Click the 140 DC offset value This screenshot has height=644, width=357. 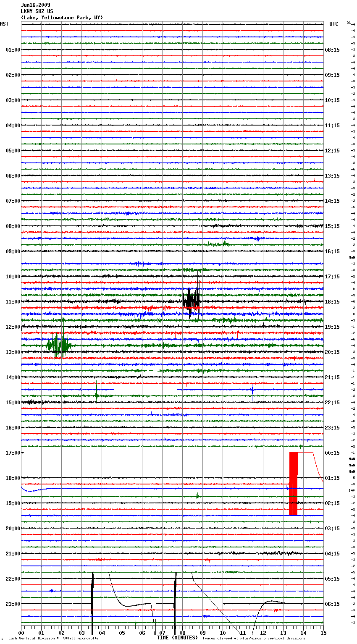[x=352, y=490]
